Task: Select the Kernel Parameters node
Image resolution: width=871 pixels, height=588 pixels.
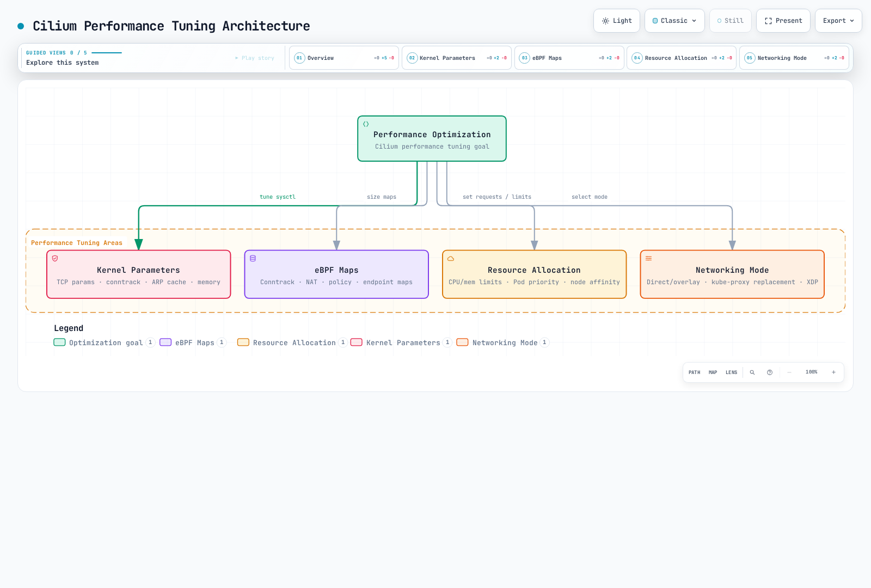Action: point(139,274)
